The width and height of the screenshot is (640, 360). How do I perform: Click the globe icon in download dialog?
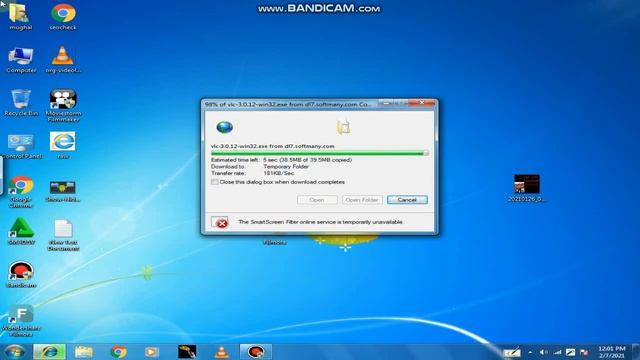click(224, 127)
